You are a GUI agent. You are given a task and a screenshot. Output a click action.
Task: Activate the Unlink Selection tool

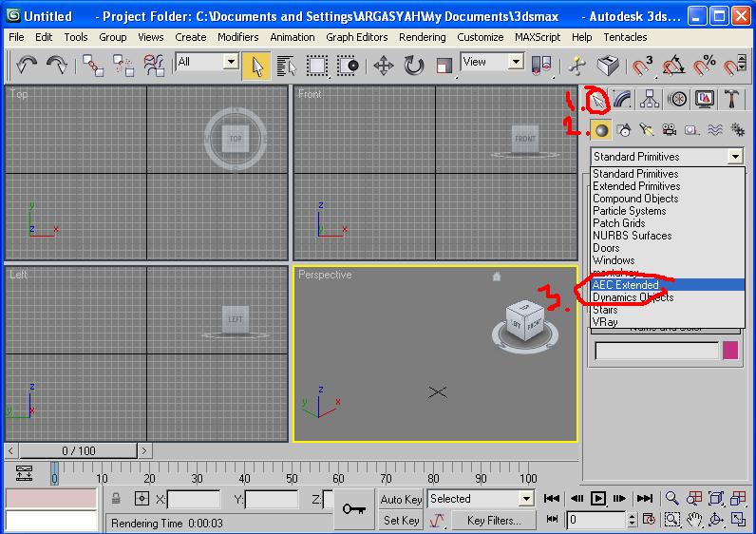(x=123, y=66)
